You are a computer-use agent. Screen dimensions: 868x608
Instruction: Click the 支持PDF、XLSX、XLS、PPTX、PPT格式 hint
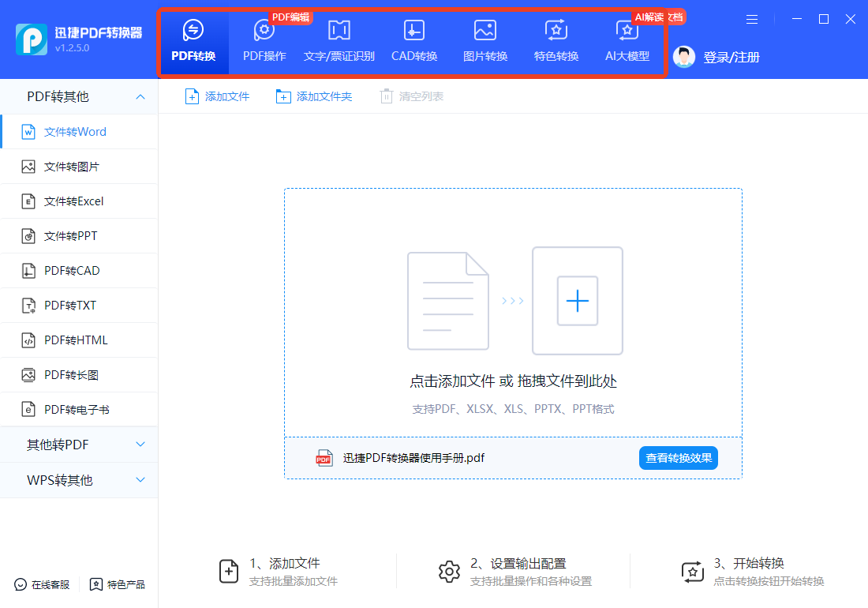tap(513, 409)
